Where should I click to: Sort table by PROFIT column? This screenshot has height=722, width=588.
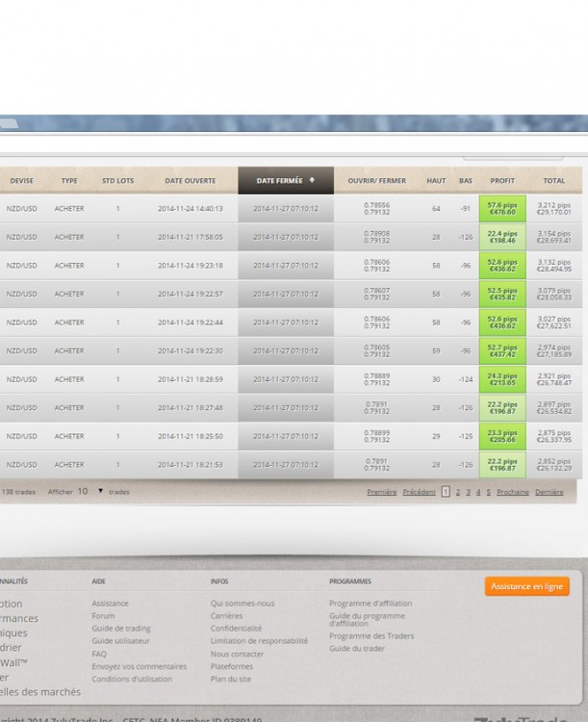click(x=502, y=181)
